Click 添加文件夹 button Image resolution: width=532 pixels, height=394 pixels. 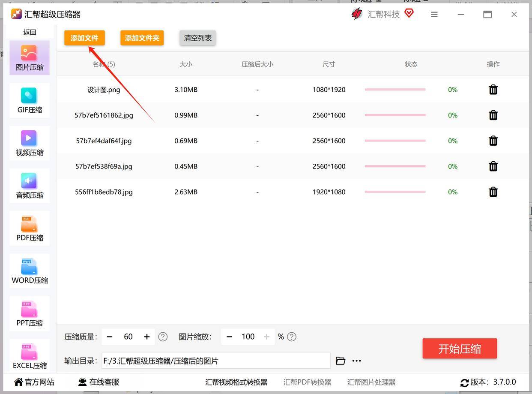point(142,38)
